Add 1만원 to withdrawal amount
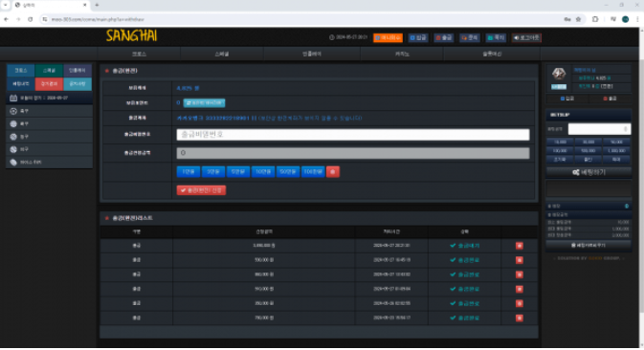Viewport: 644px width, 350px height. pyautogui.click(x=189, y=171)
